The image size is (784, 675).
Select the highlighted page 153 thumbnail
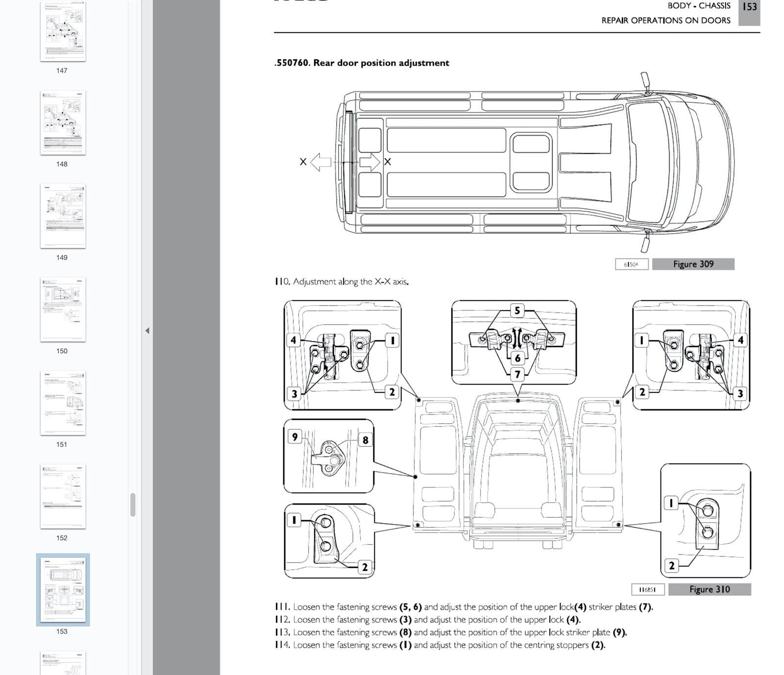click(x=63, y=590)
